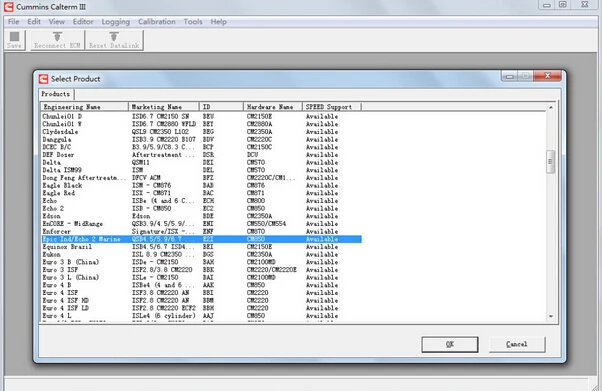602x391 pixels.
Task: Select the Echo 2 product row
Action: [202, 209]
